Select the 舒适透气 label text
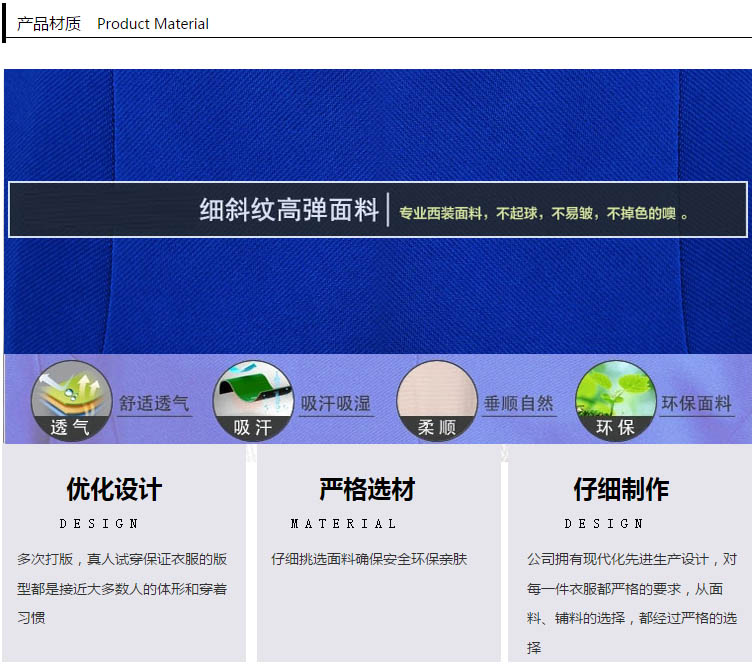756x670 pixels. coord(154,404)
